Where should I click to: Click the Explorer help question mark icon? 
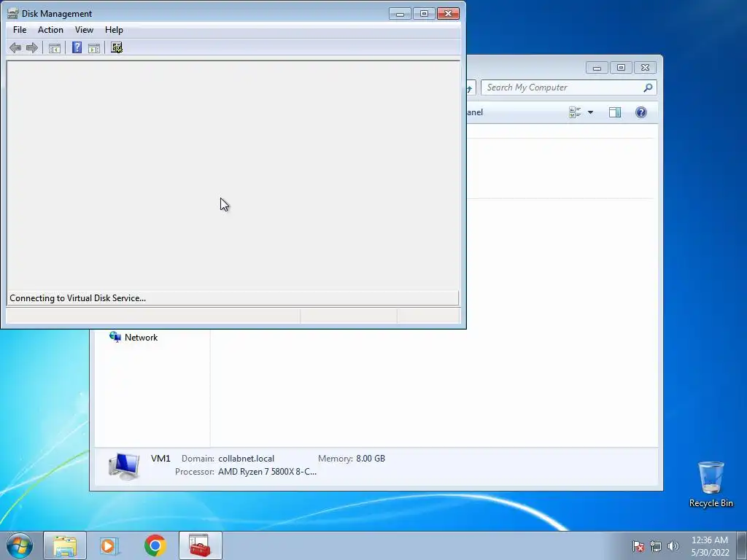point(640,112)
